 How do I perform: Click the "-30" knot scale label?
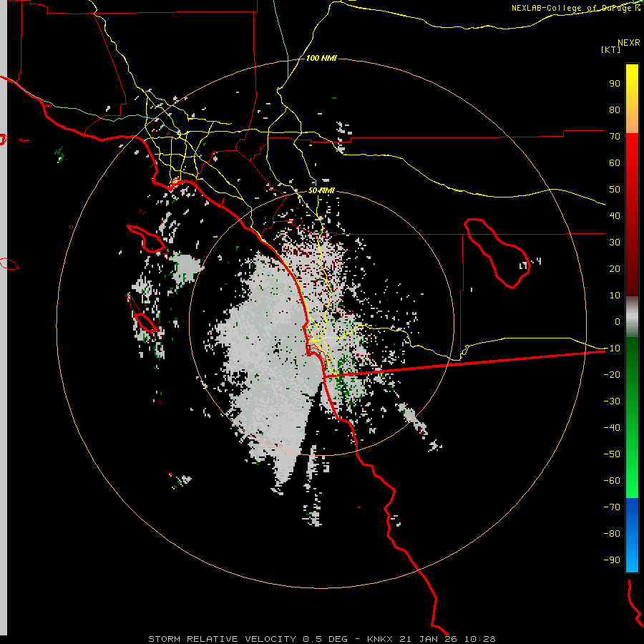pos(612,401)
